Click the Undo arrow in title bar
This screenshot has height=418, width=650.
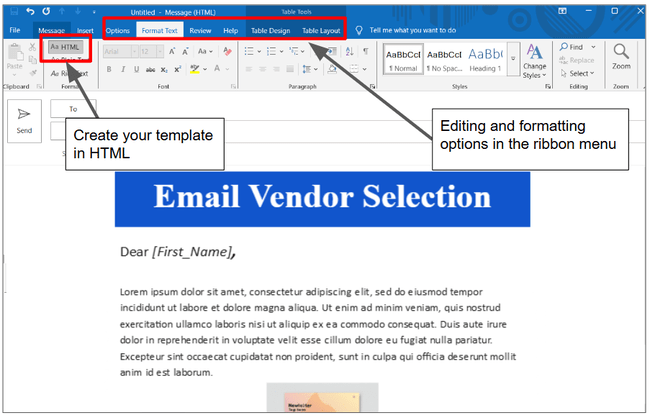(x=30, y=11)
